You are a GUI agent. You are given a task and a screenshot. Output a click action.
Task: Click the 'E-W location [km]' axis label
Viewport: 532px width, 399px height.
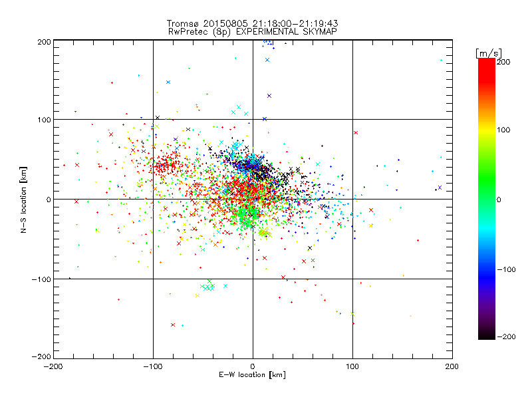(252, 375)
